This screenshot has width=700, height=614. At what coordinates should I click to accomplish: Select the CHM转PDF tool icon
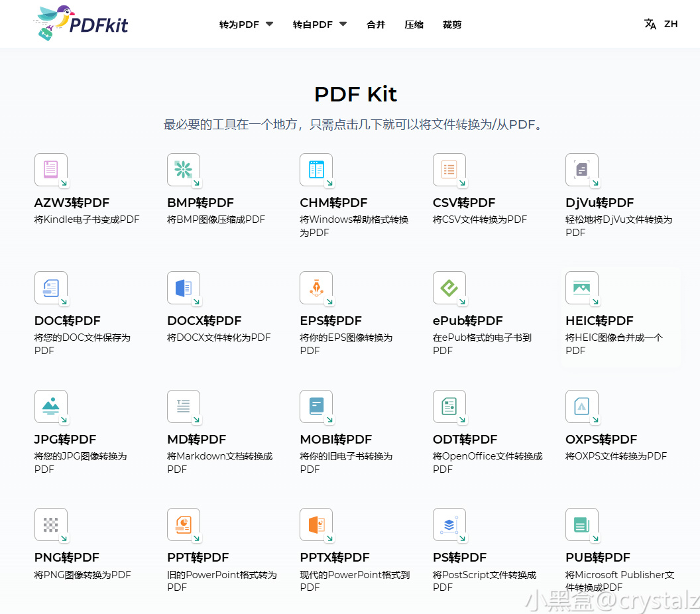[x=316, y=170]
